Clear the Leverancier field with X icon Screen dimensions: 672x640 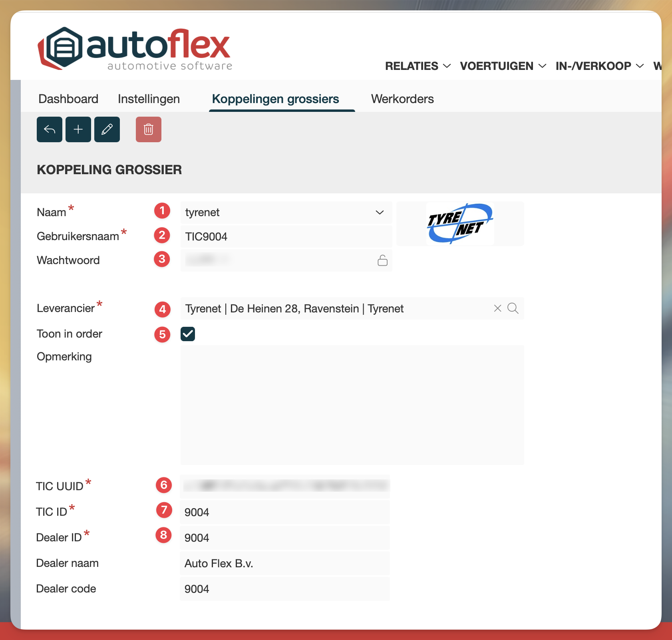click(497, 308)
